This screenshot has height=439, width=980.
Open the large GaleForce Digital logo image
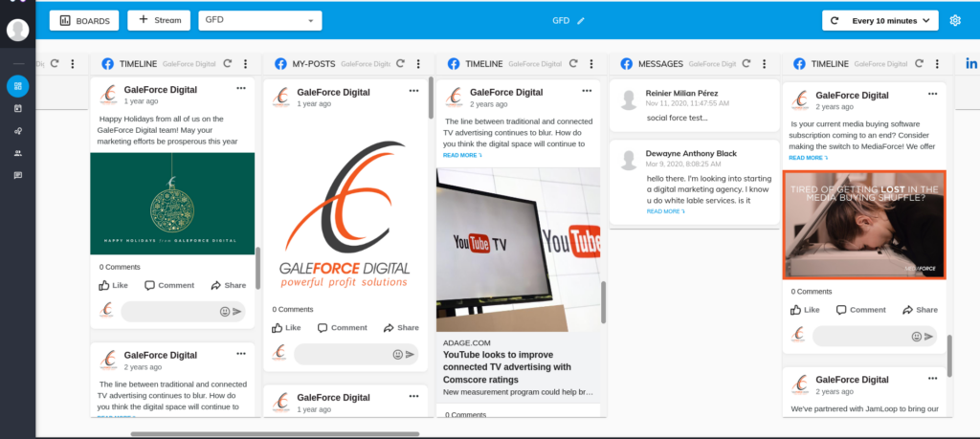click(x=345, y=214)
